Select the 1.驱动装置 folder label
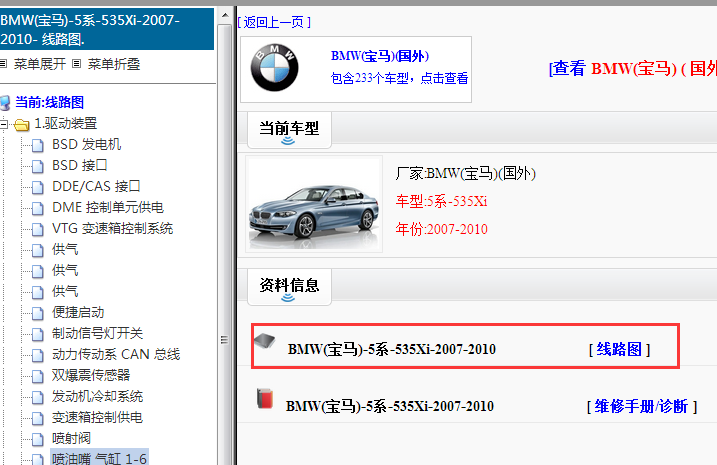The image size is (717, 465). [66, 123]
